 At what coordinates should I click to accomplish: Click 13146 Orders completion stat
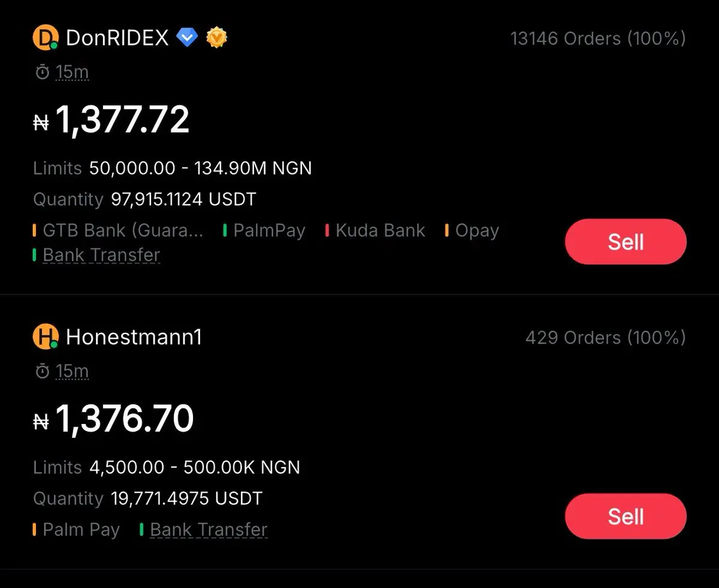pyautogui.click(x=597, y=39)
